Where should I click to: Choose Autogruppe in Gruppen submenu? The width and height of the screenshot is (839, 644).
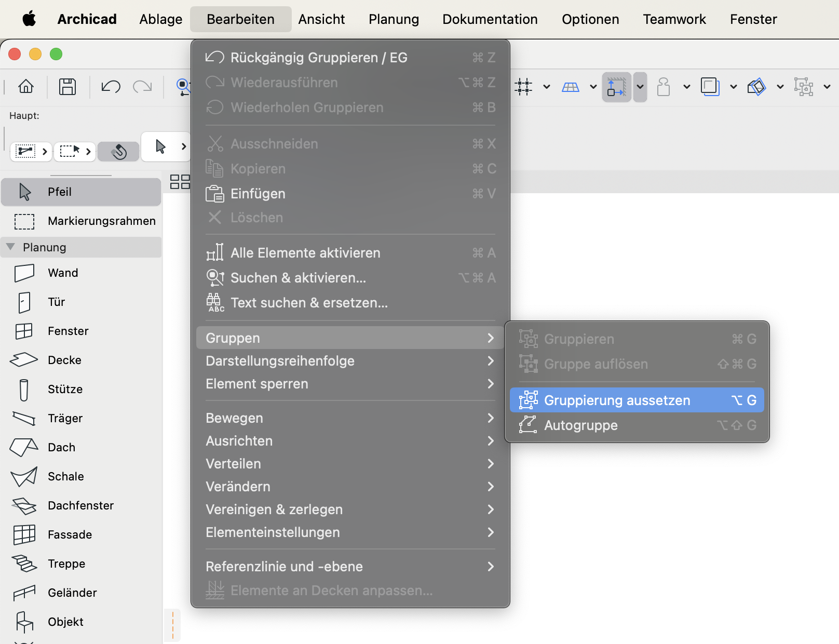tap(637, 425)
